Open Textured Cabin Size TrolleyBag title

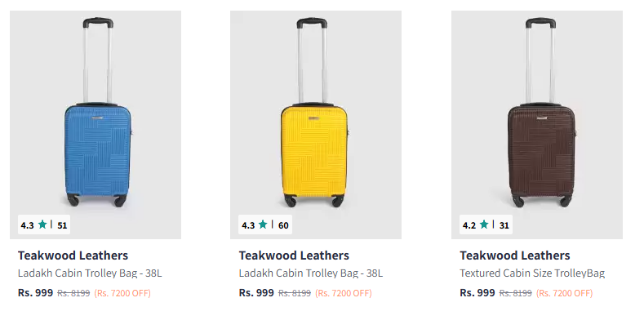(532, 273)
